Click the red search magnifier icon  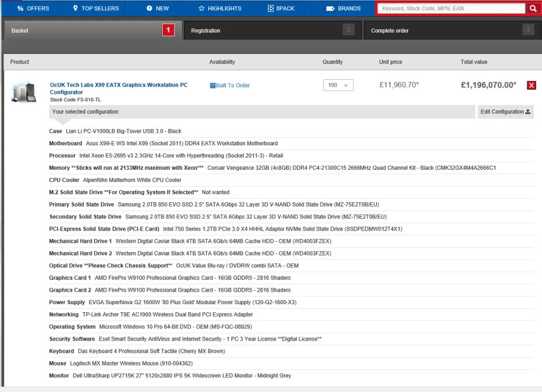533,8
